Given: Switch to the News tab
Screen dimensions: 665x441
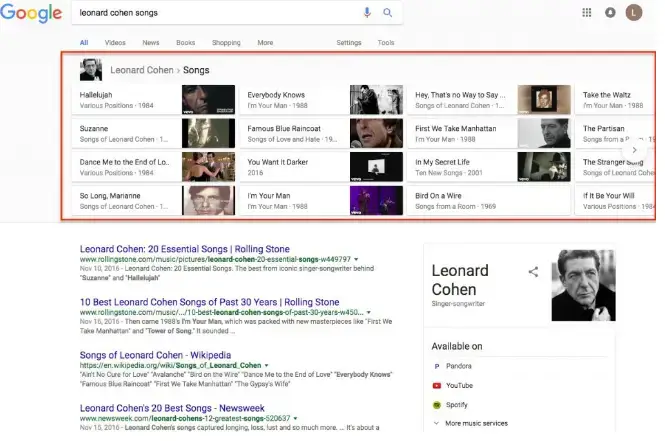Looking at the screenshot, I should (x=151, y=43).
